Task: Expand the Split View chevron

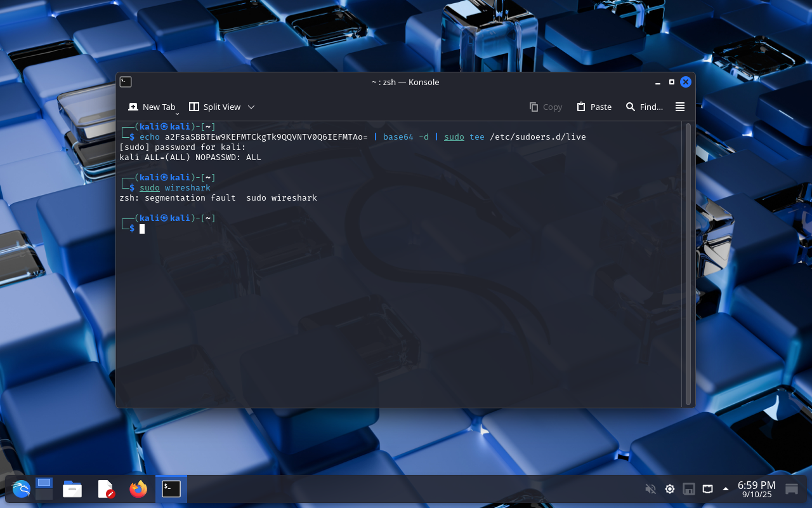Action: (x=251, y=107)
